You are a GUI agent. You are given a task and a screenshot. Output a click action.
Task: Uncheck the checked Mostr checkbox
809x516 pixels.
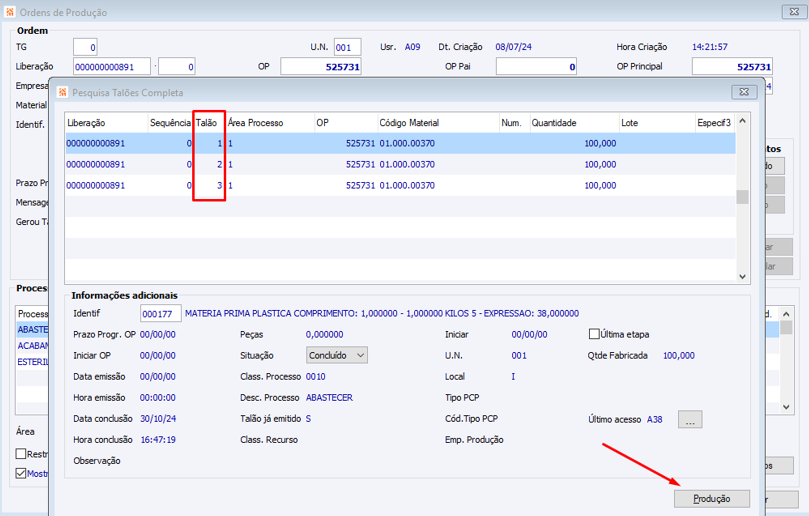tap(21, 474)
